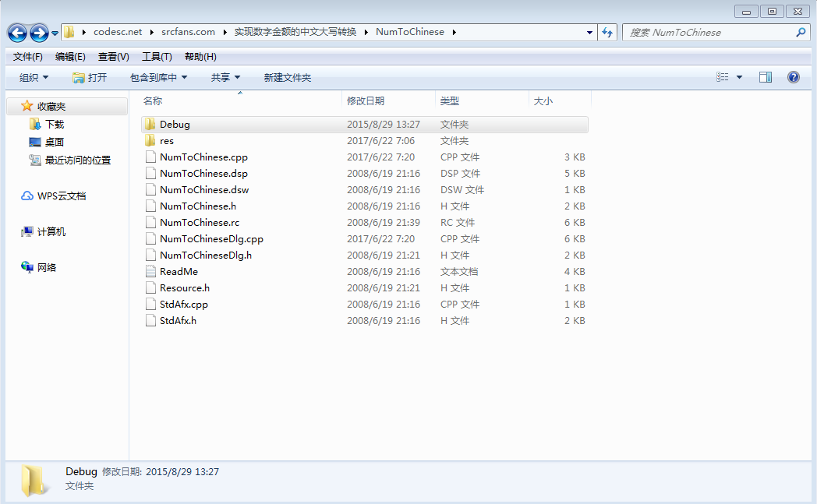Select 网络 in the navigation pane
This screenshot has height=504, width=817.
pos(47,268)
